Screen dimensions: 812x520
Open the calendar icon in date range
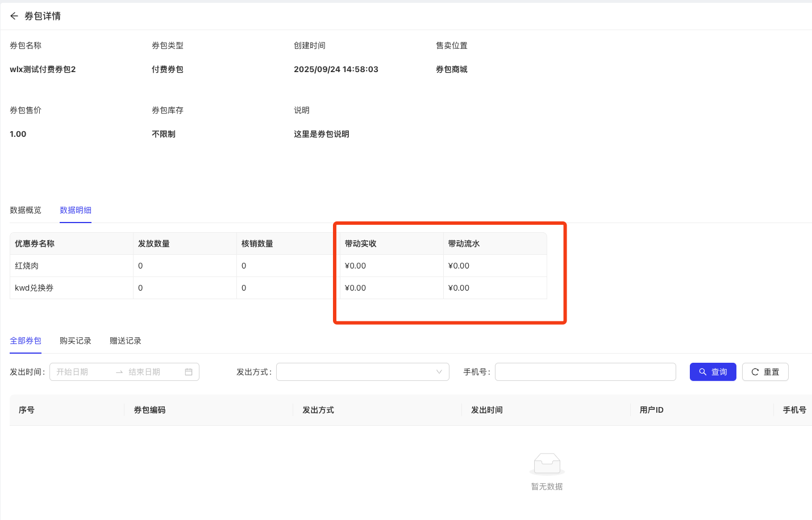(189, 372)
